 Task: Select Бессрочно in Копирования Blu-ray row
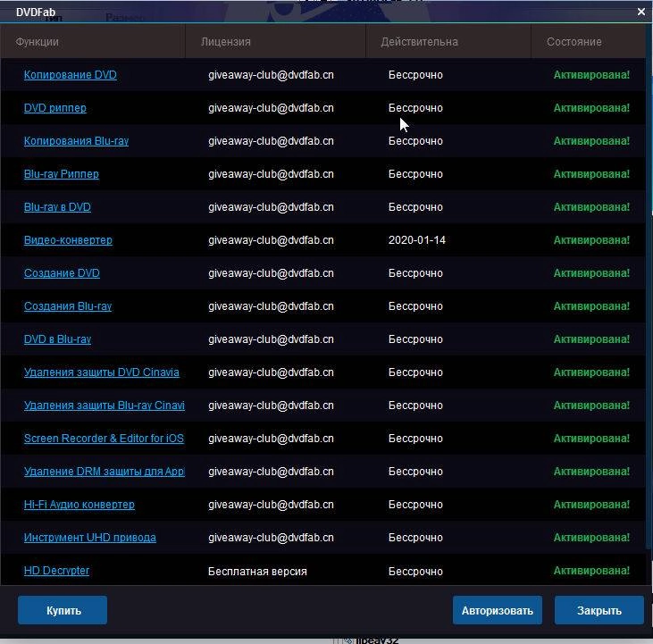point(415,141)
